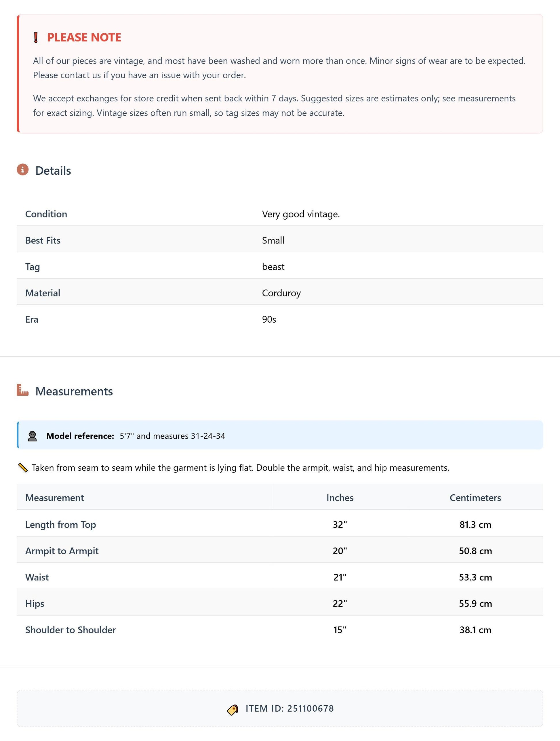
Task: Select the PLEASE NOTE heading
Action: [84, 37]
